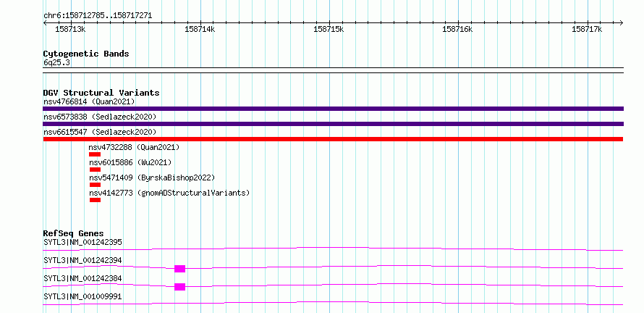Select the magenta exon box of NM_001242394
This screenshot has width=644, height=313.
pos(180,269)
